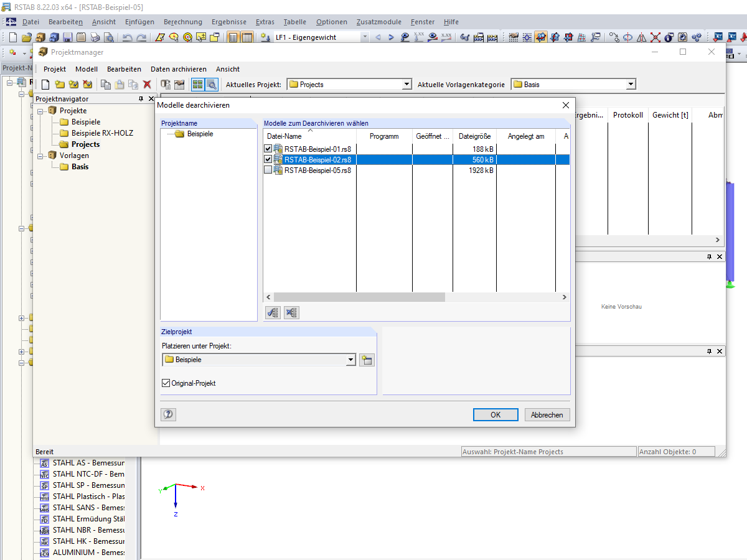Switch to the Protokoll tab
This screenshot has height=560, width=747.
tap(627, 114)
